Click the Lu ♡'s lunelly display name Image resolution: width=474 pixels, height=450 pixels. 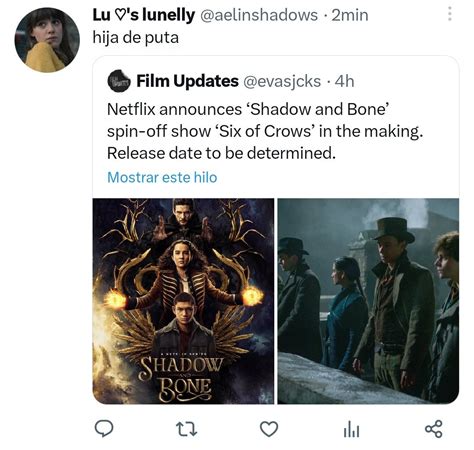coord(144,15)
